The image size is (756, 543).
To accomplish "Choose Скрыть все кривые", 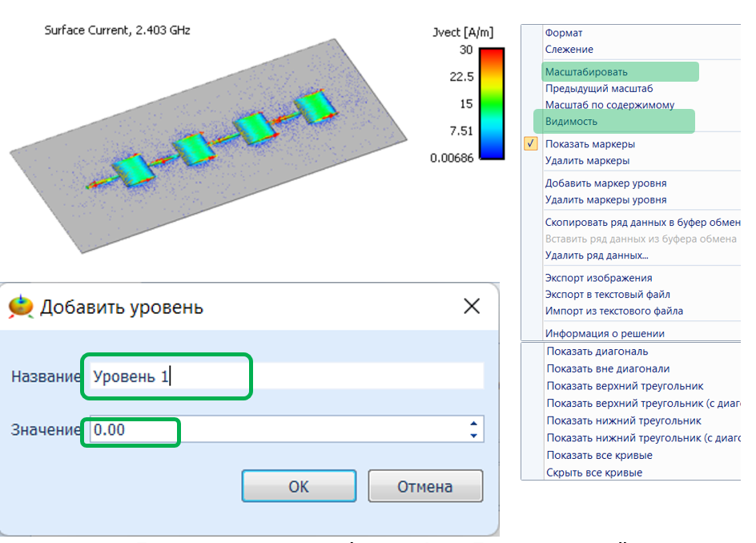I will (x=594, y=473).
